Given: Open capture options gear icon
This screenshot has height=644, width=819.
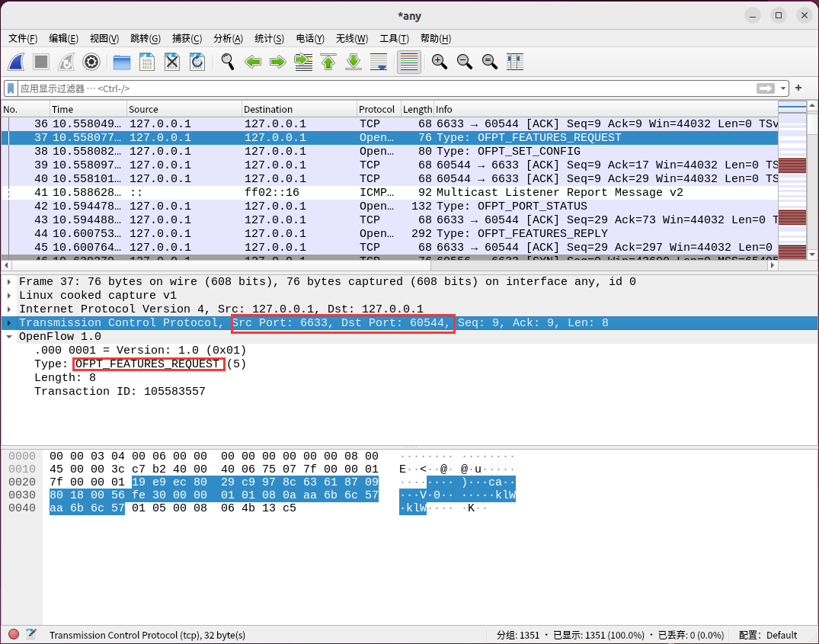Looking at the screenshot, I should tap(91, 62).
